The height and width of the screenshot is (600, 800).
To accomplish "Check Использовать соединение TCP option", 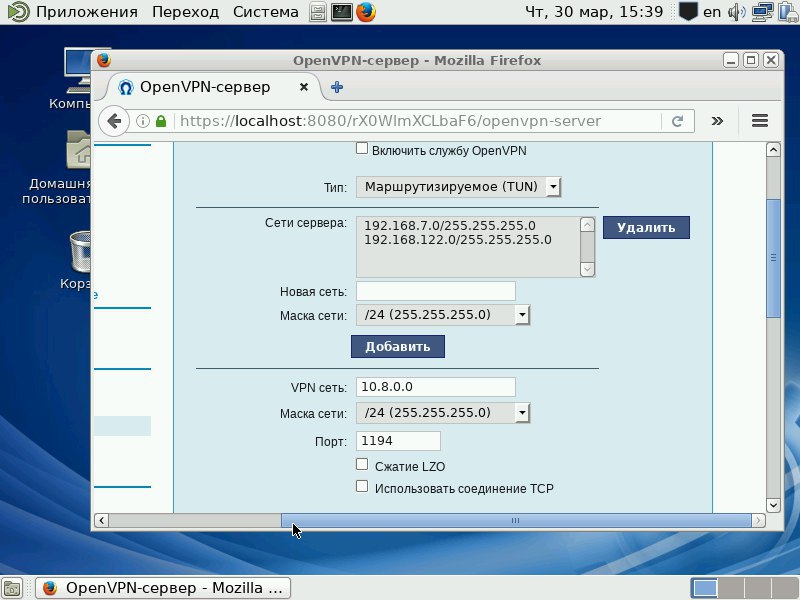I will 362,486.
